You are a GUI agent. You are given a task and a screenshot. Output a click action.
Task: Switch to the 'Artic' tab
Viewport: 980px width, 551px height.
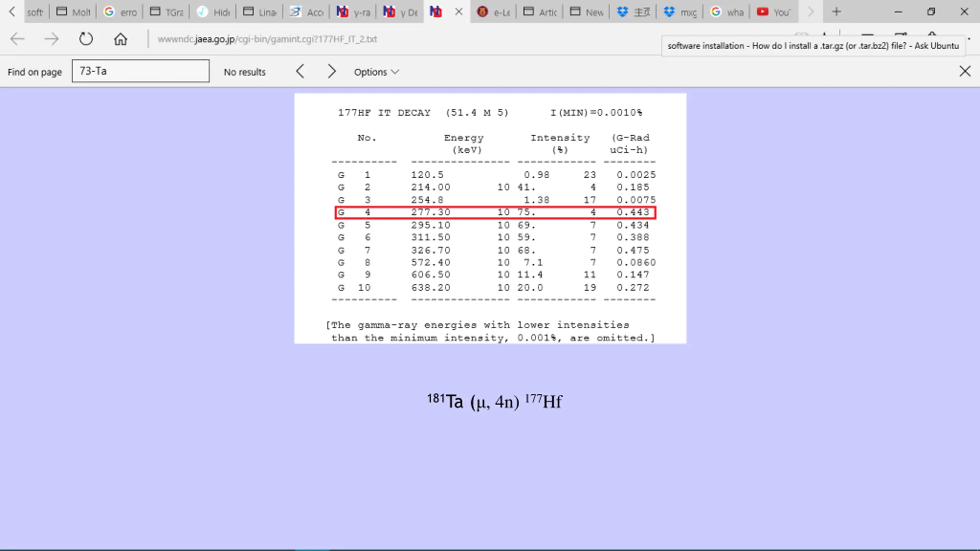[x=540, y=12]
